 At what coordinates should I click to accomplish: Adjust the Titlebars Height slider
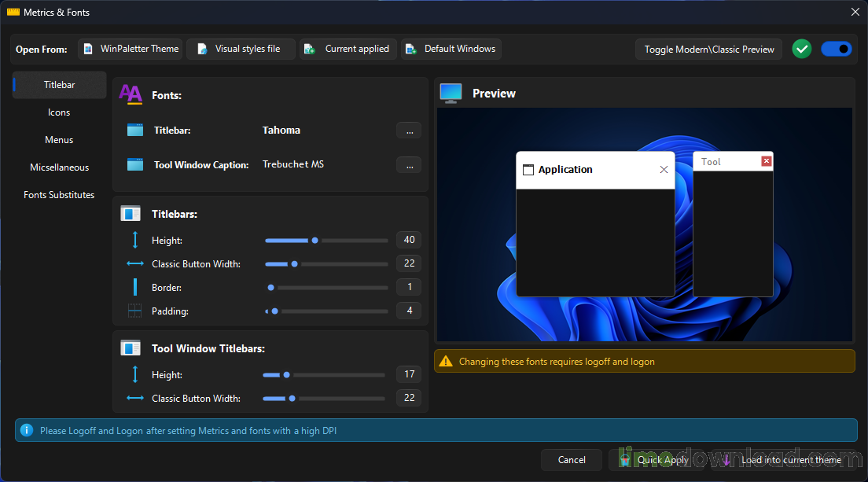[x=315, y=241]
